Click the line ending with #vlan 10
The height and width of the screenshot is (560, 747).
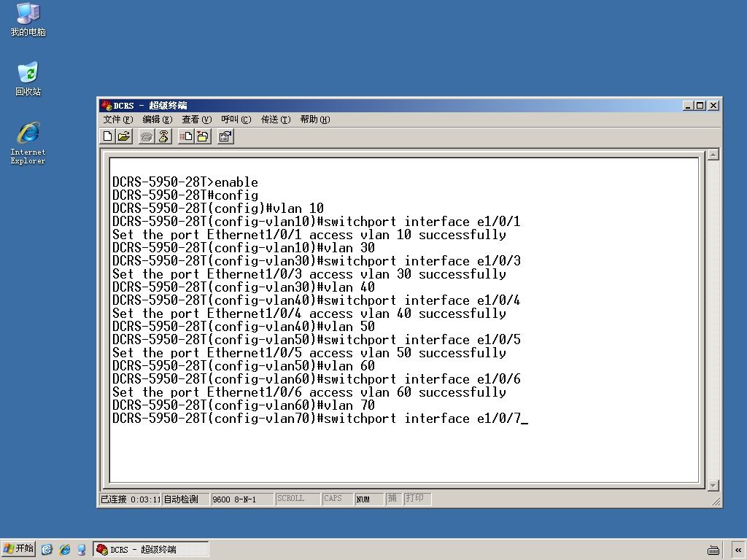(x=218, y=208)
